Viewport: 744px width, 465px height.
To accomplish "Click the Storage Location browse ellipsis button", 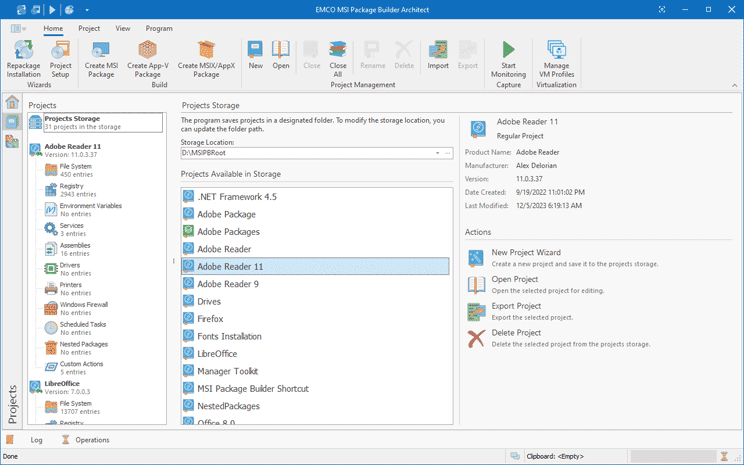I will 447,153.
